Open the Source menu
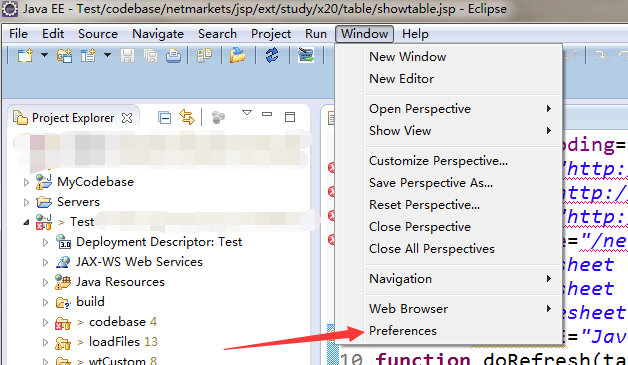The width and height of the screenshot is (628, 365). tap(98, 34)
